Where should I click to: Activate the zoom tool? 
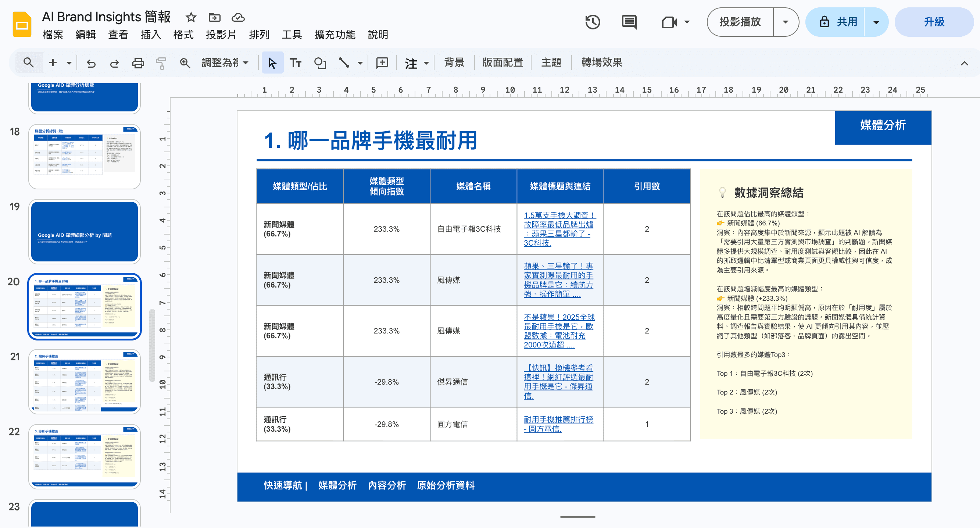(185, 63)
